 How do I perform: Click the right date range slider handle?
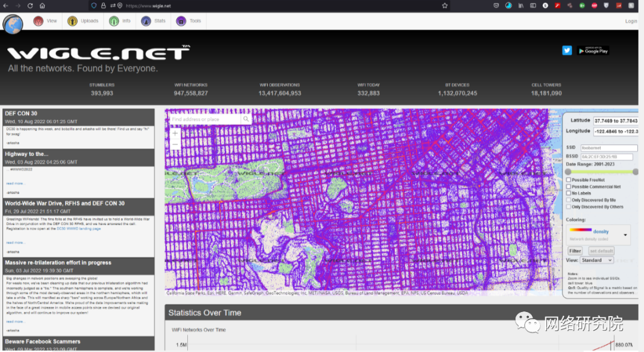[636, 172]
